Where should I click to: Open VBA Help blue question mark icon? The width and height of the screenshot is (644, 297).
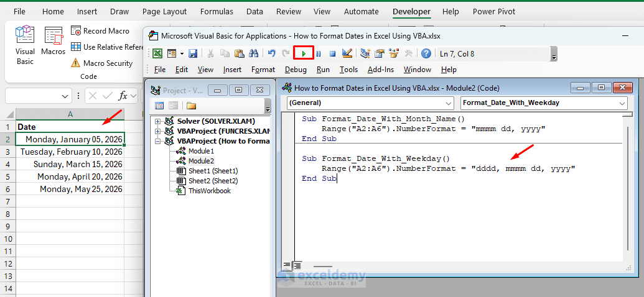[x=426, y=53]
